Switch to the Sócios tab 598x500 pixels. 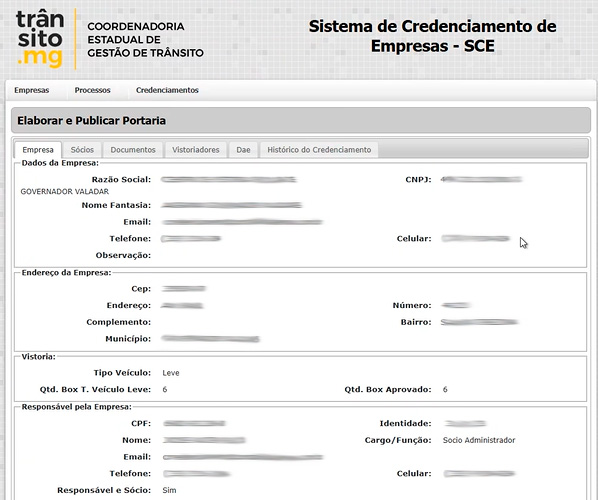click(82, 150)
